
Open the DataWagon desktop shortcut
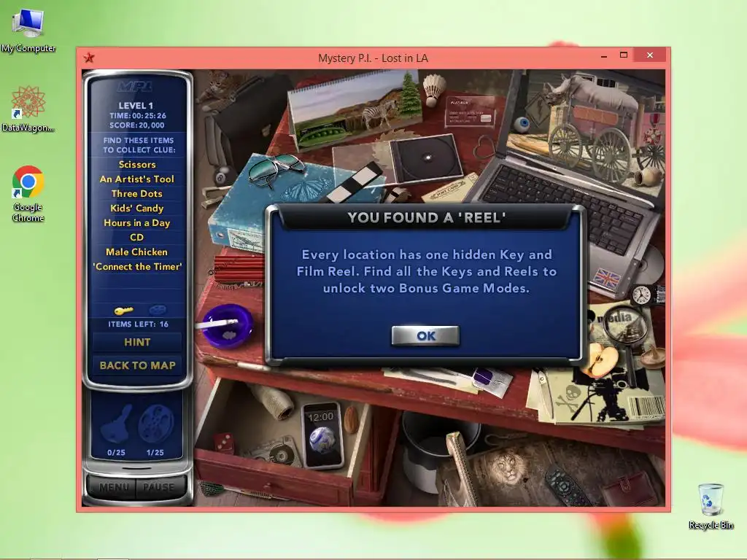tap(28, 109)
